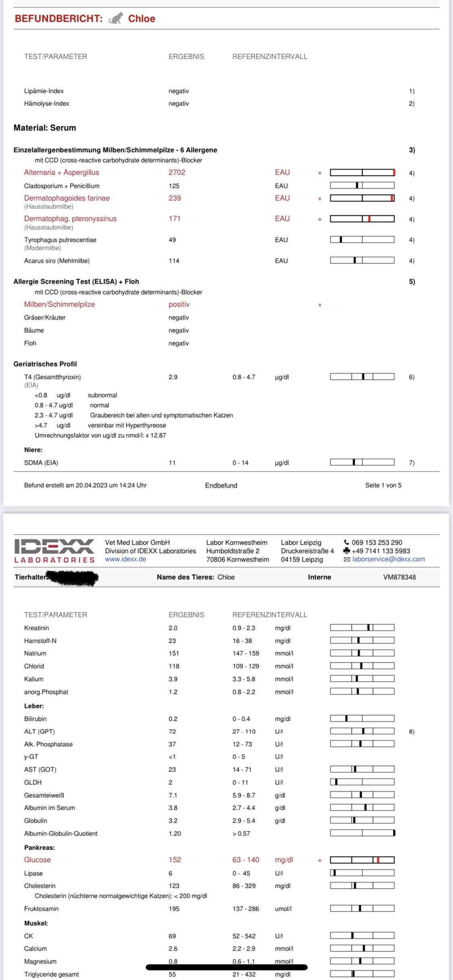Click the 'Material: Serum' heading
The width and height of the screenshot is (453, 980).
coord(45,128)
